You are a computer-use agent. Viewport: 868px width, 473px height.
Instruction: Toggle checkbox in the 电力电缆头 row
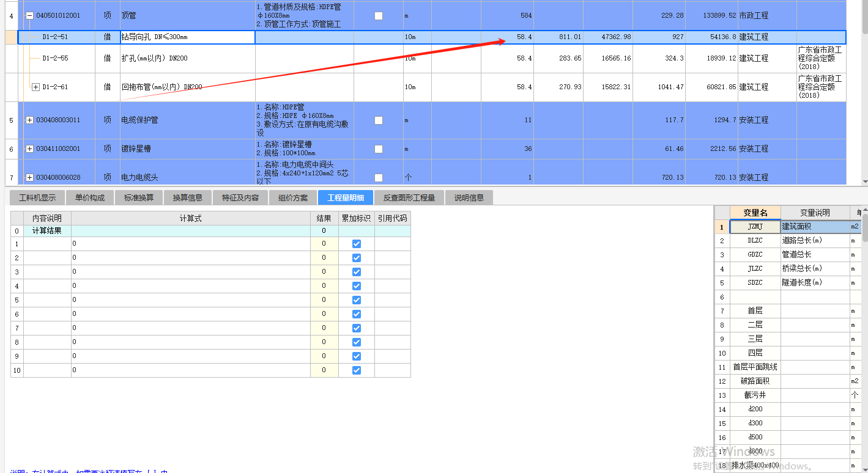379,178
